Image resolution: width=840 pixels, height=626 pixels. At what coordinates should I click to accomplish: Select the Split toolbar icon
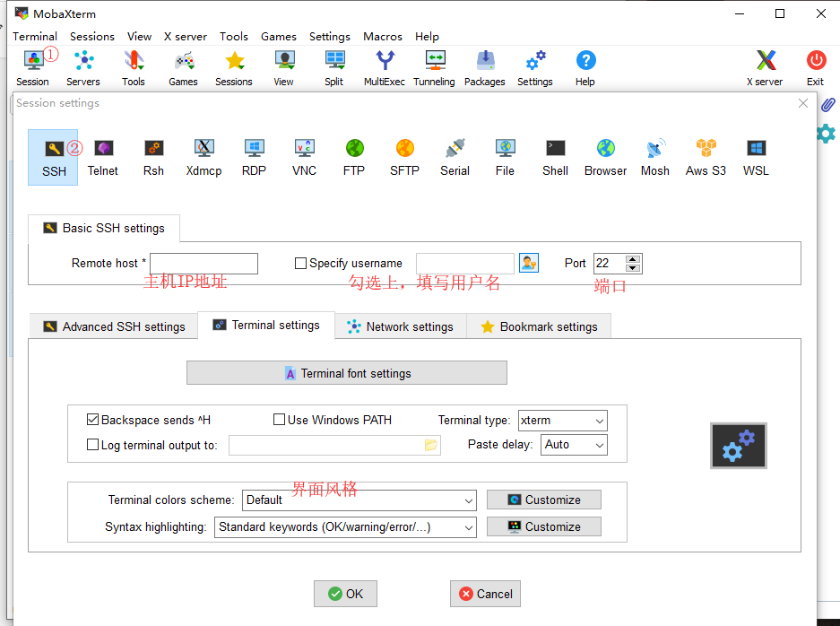[334, 68]
